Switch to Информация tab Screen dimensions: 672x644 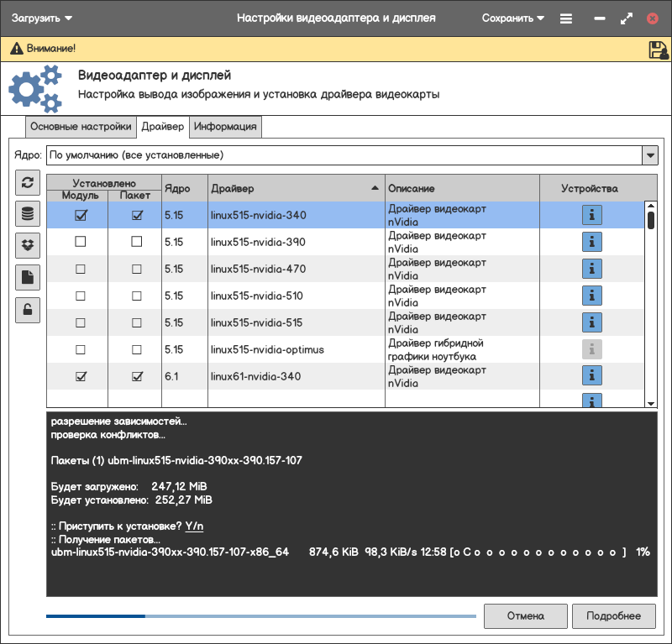(225, 127)
